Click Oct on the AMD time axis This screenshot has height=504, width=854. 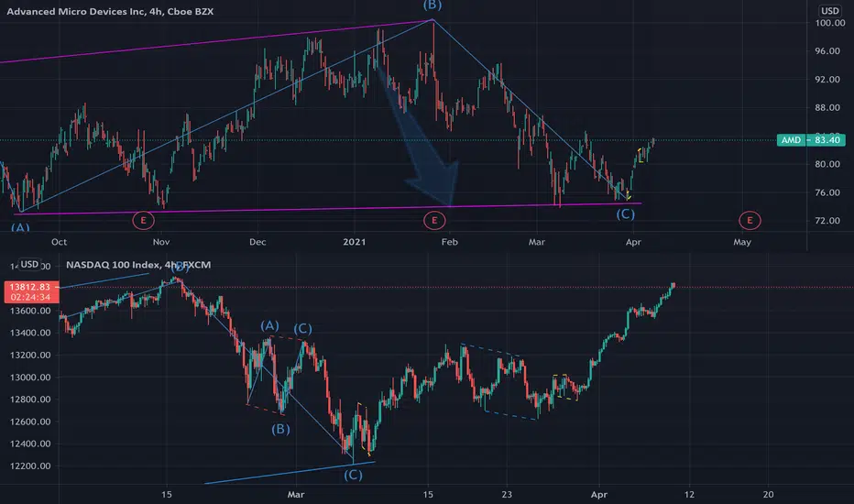[59, 242]
